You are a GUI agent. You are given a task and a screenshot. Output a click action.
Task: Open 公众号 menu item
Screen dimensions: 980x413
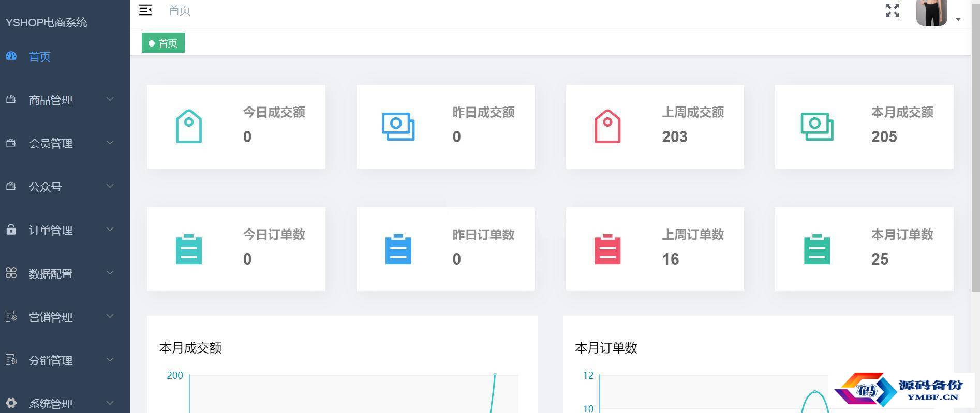pos(65,187)
